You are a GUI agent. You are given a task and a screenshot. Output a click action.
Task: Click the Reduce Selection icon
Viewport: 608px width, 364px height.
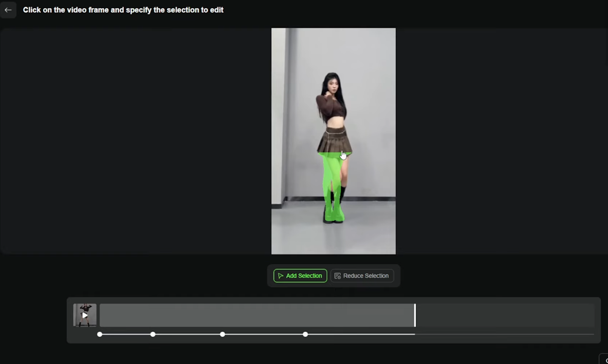[x=337, y=276]
